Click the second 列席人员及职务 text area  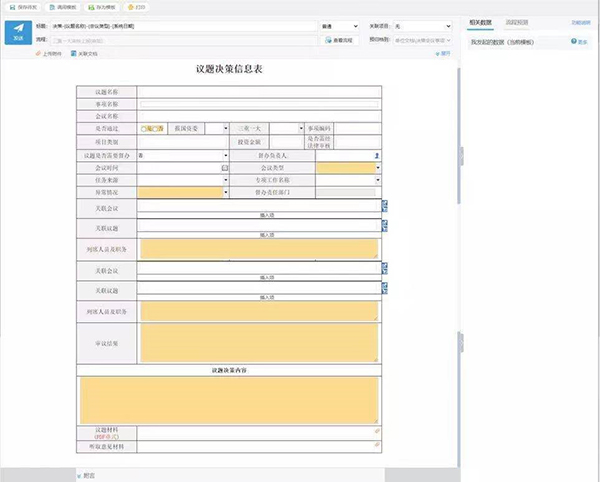(x=259, y=311)
